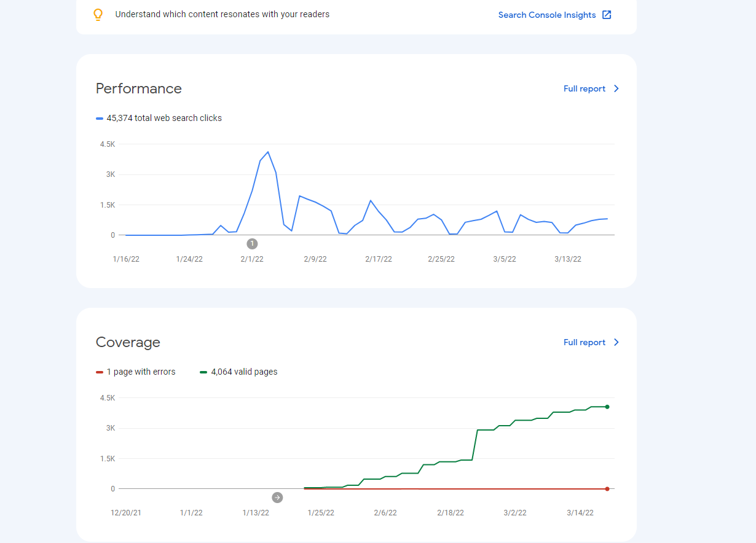
Task: Click the Coverage Full report chevron arrow
Action: pyautogui.click(x=616, y=342)
